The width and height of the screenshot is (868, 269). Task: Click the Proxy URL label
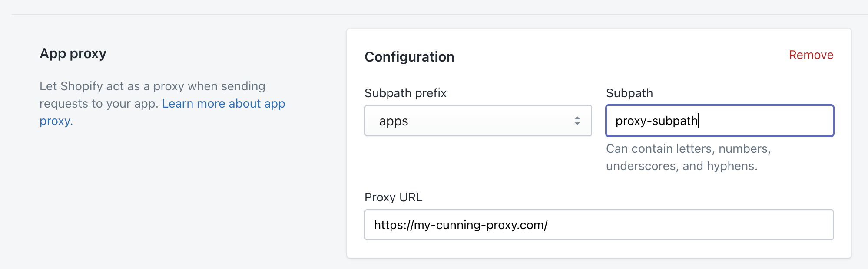click(393, 197)
